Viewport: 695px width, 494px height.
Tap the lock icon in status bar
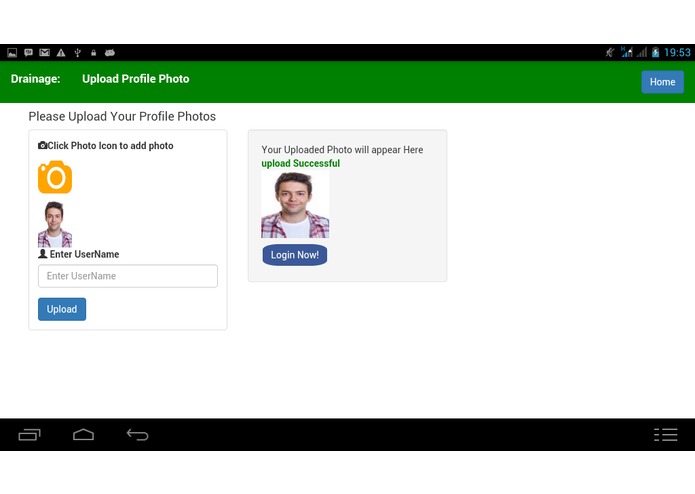click(94, 53)
